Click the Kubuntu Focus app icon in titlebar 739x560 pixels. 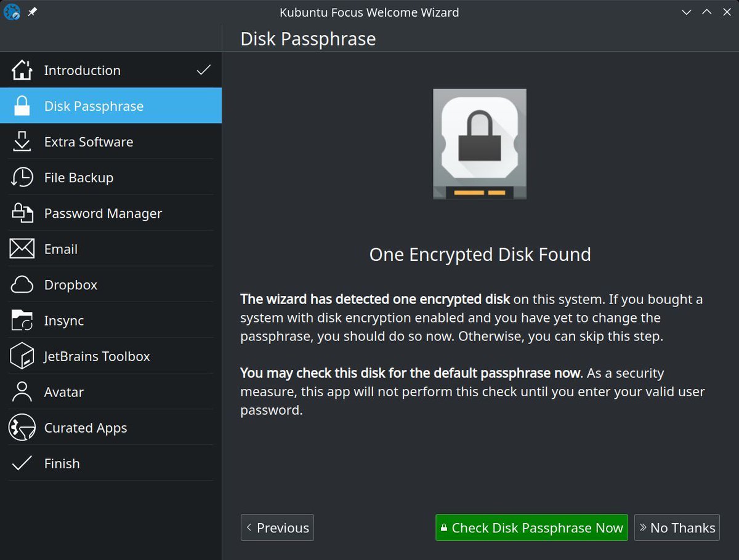pyautogui.click(x=12, y=12)
